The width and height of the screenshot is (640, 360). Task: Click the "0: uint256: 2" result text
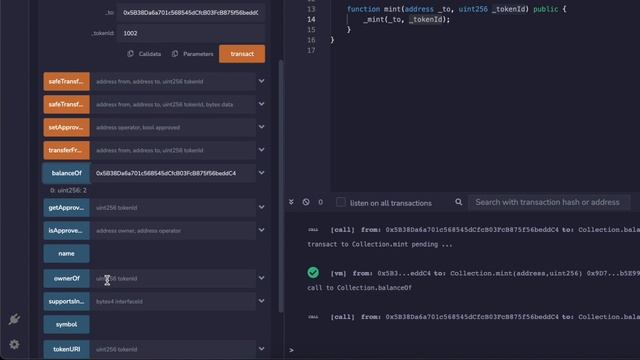[68, 190]
